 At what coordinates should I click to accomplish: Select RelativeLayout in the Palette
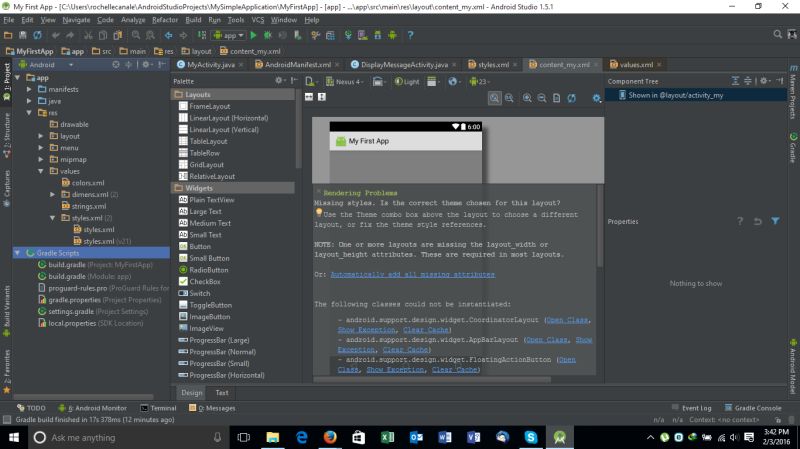212,176
